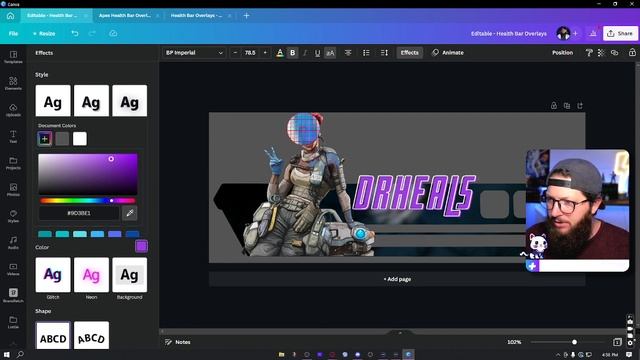Open the Templates sidebar panel
This screenshot has height=360, width=640.
coord(13,57)
